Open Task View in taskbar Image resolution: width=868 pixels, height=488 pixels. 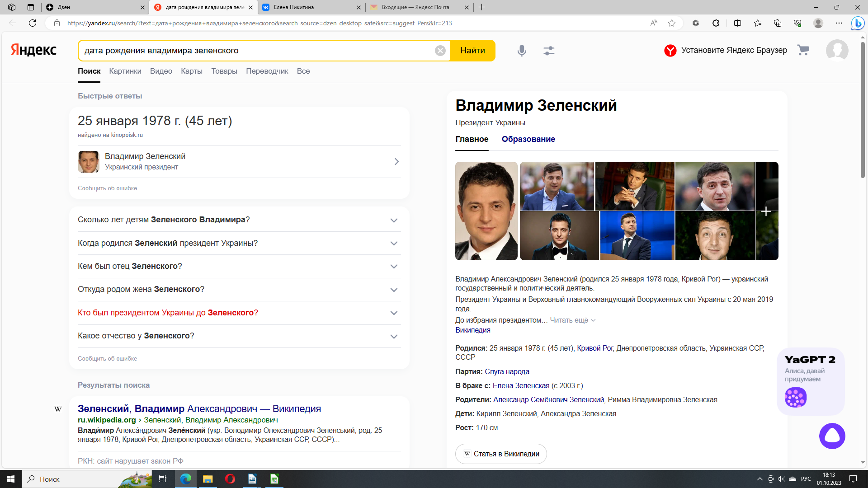point(163,479)
